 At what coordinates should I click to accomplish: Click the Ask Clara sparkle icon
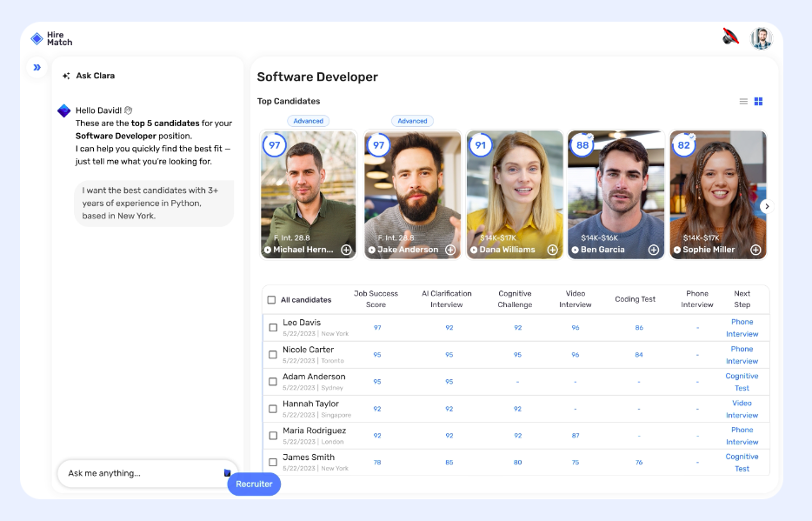66,76
